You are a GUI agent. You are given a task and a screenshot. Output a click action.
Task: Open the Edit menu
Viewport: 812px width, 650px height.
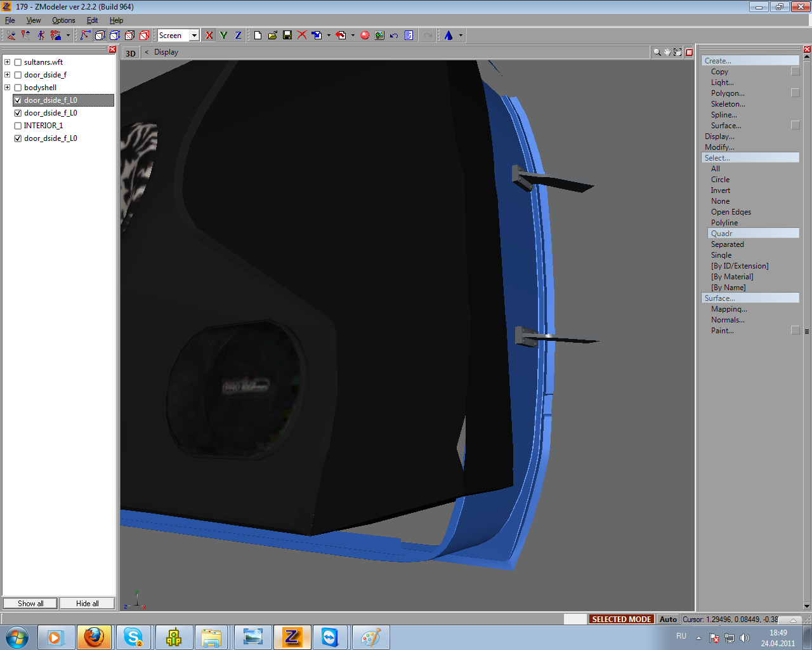pos(92,20)
